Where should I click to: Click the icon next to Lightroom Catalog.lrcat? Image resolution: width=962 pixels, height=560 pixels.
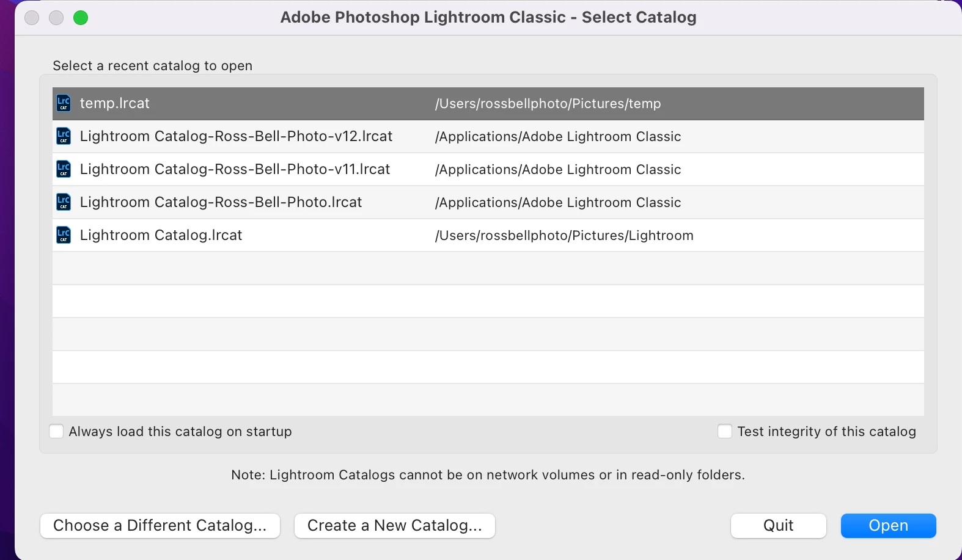[x=64, y=235]
